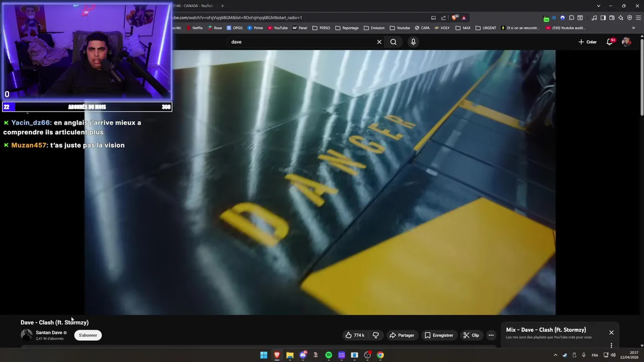Open a new browser tab

pos(222,6)
